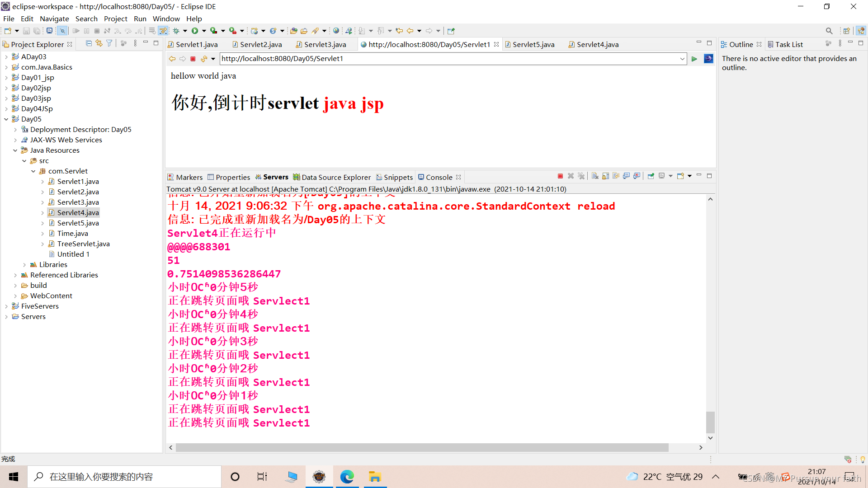This screenshot has height=488, width=868.
Task: Expand the Libraries tree node
Action: [x=24, y=265]
